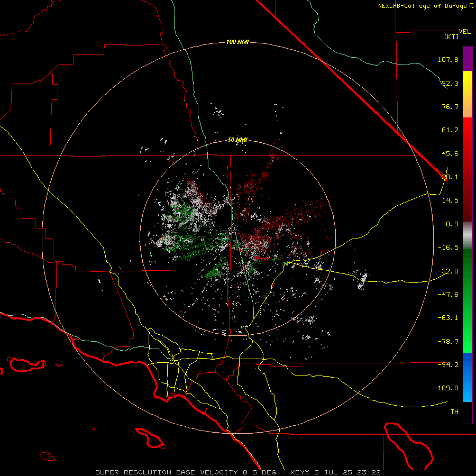Click the -94.2 scale value

click(448, 365)
